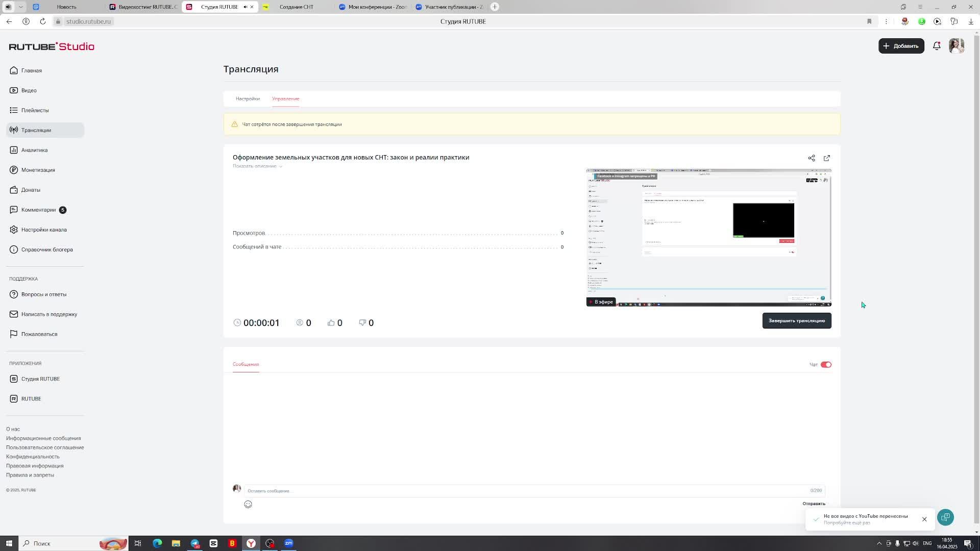Open Zoom app in Windows taskbar
This screenshot has width=980, height=551.
point(289,543)
